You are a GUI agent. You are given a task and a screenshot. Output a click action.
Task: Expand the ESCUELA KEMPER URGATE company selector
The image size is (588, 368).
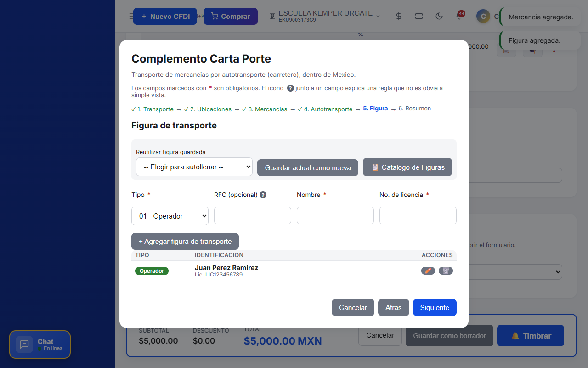[325, 16]
